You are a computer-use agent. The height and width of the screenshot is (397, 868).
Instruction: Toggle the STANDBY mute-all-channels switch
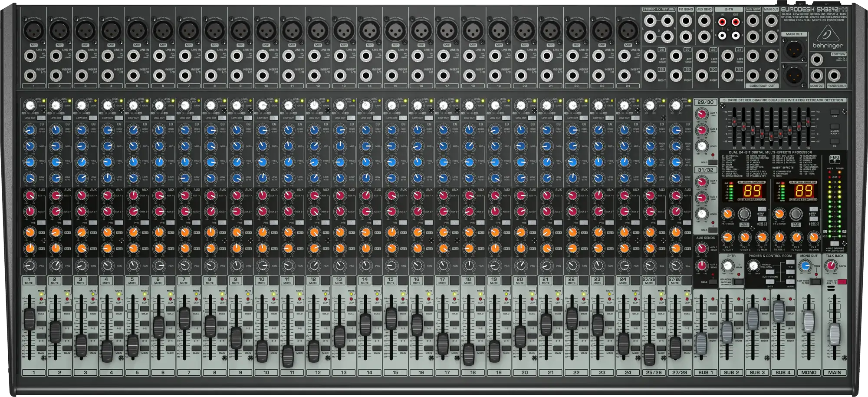738,282
